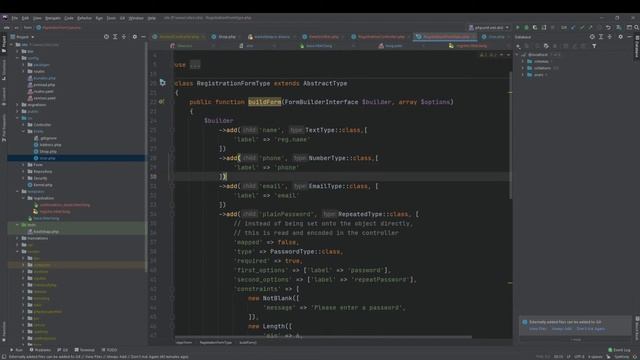
Task: Collapse the Entity folder in tree
Action: coord(23,131)
